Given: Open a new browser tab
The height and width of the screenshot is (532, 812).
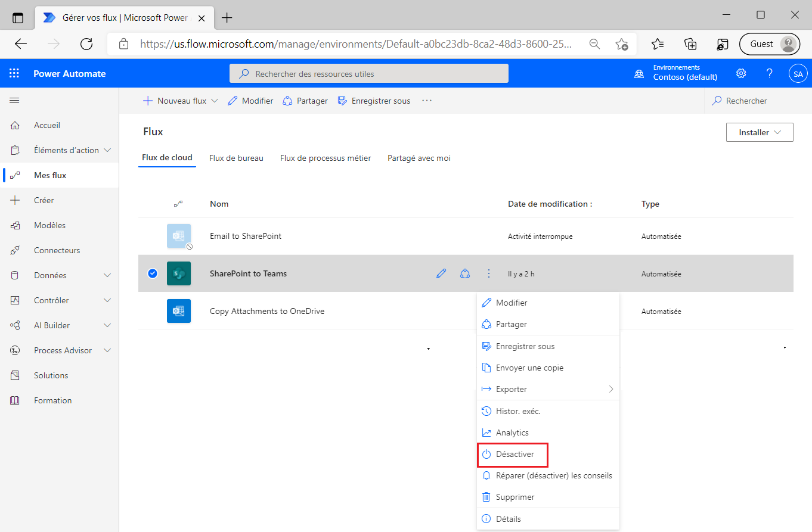Looking at the screenshot, I should point(227,18).
